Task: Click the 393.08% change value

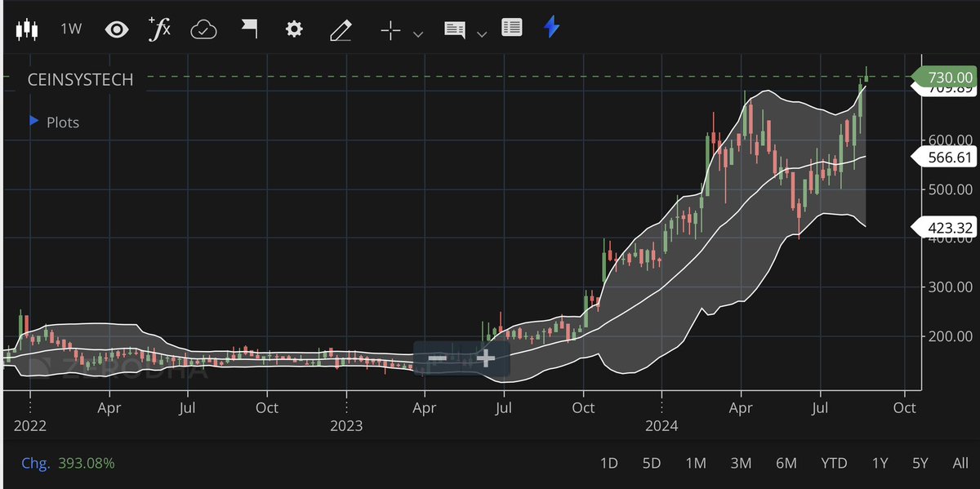Action: [x=85, y=463]
